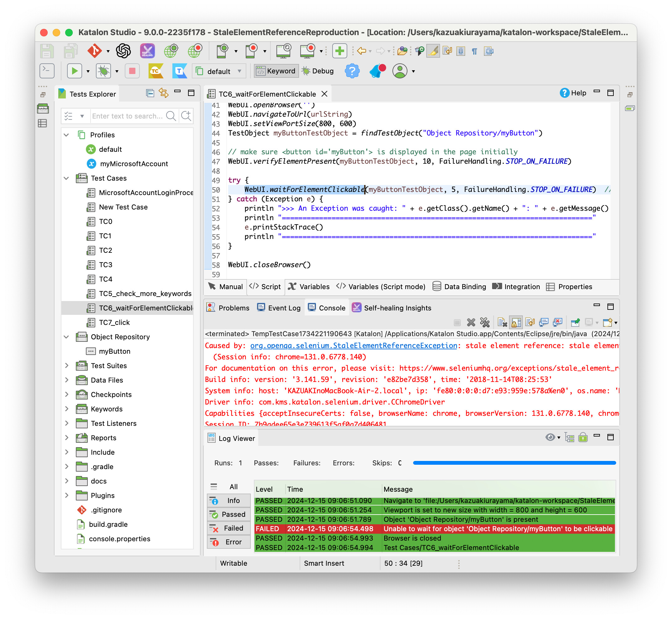Click the blue Help question icon
The width and height of the screenshot is (672, 619).
(x=352, y=71)
